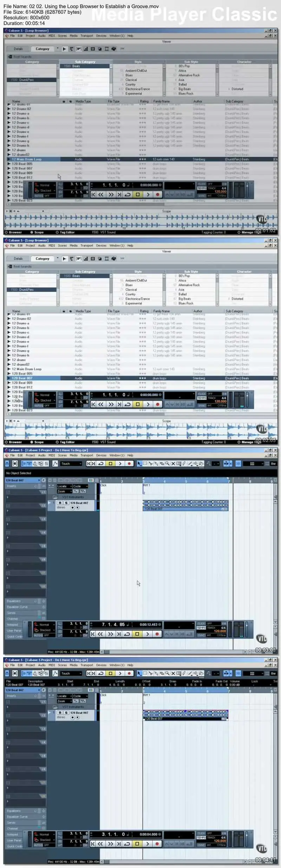Select the Line tool in the 00:04:11 frame
The image size is (281, 868).
tap(190, 673)
